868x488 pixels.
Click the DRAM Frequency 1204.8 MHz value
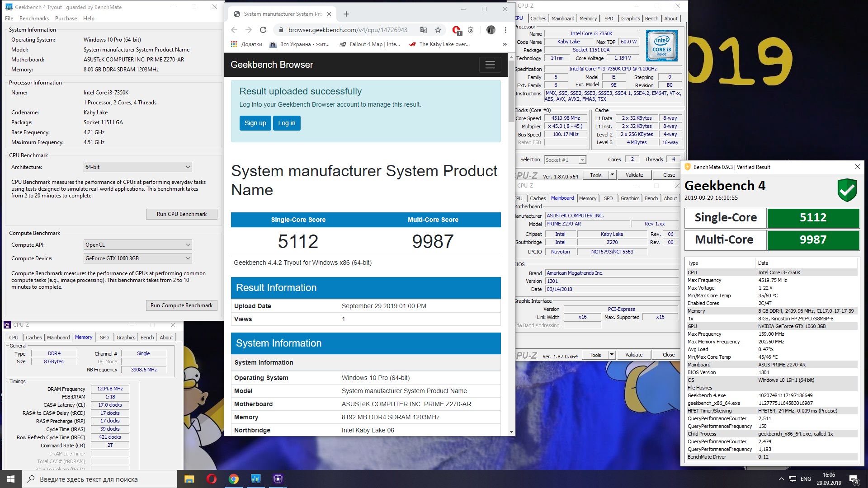click(110, 389)
